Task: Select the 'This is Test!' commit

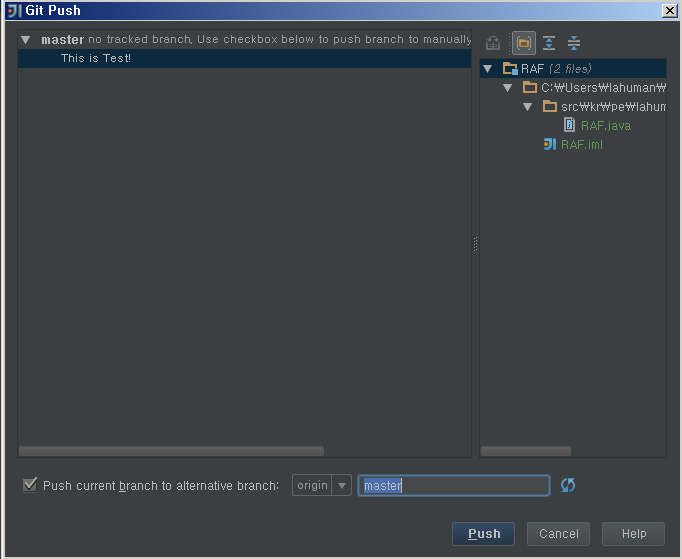Action: pyautogui.click(x=244, y=58)
